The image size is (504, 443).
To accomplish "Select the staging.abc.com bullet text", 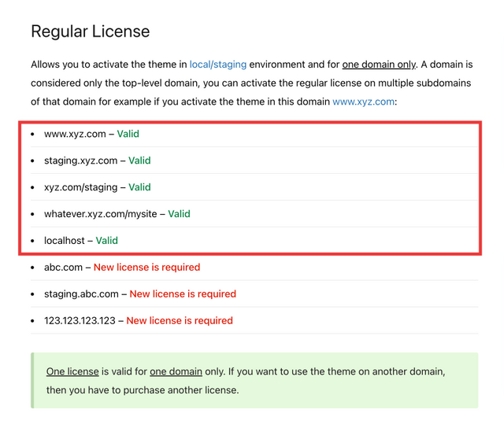I will (x=81, y=294).
